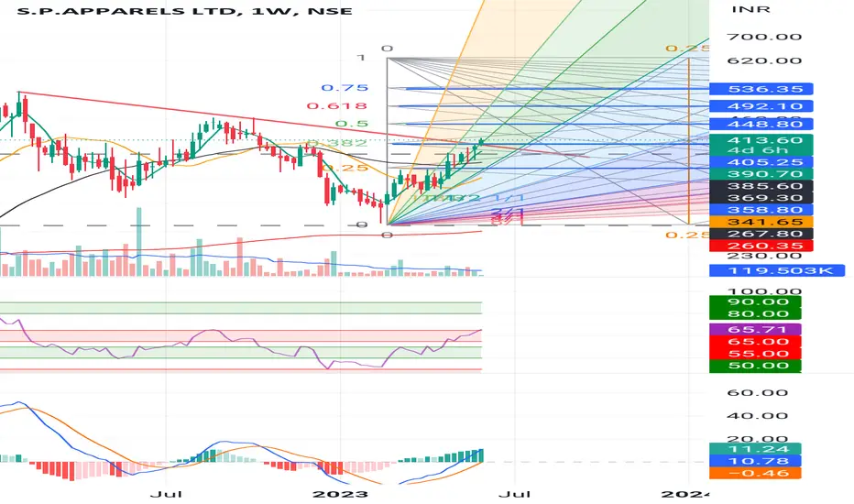Click the 413.60 current price label
The height and width of the screenshot is (504, 854).
761,140
